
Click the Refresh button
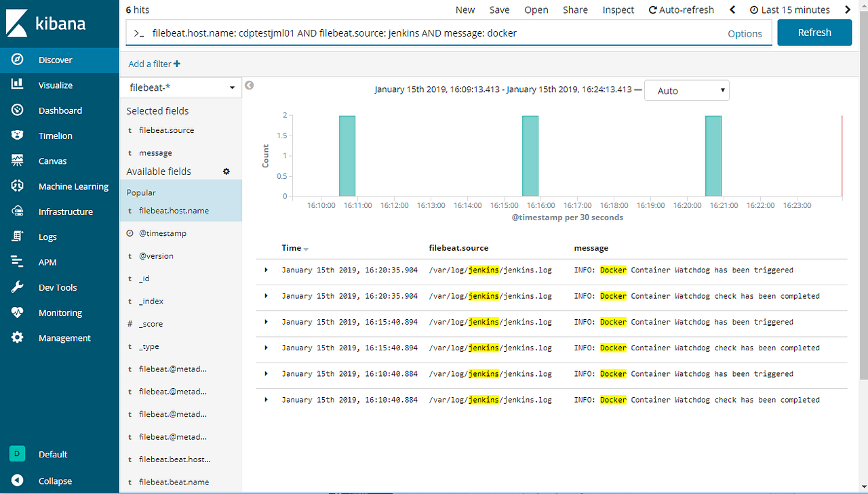point(814,32)
